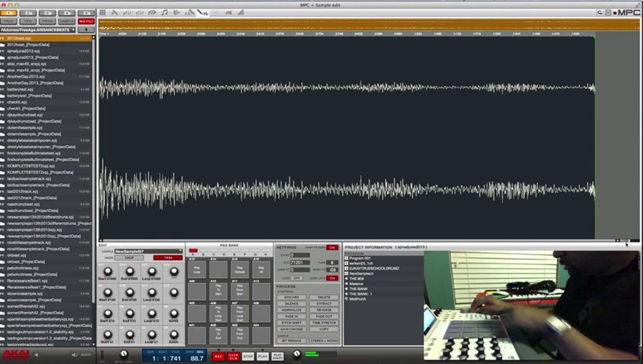Toggle AUTO audition in browser

86,355
